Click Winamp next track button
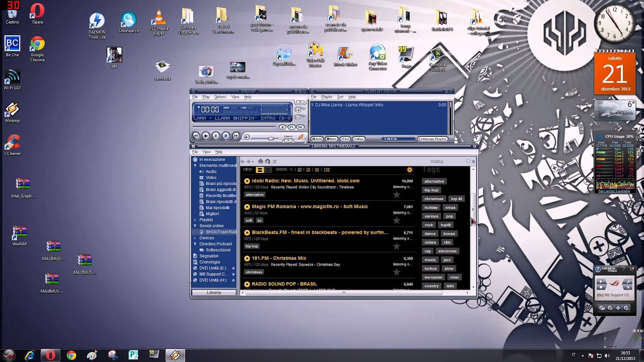The width and height of the screenshot is (644, 362). pyautogui.click(x=236, y=136)
